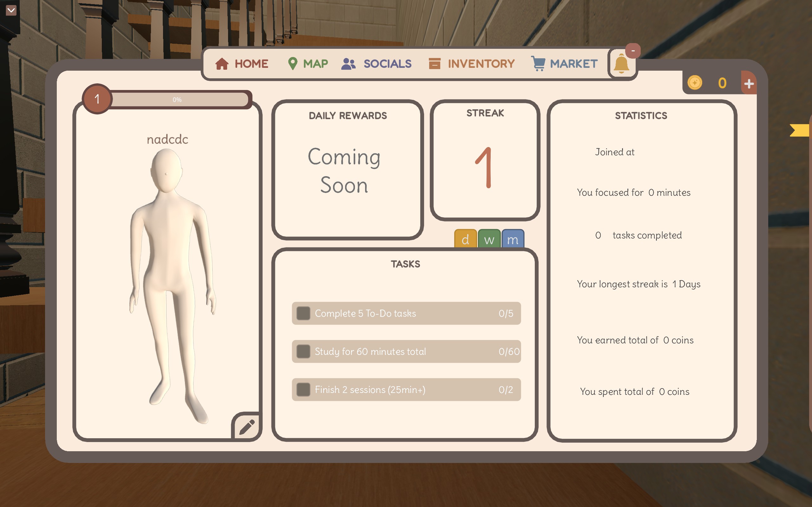
Task: Click the Inventory box icon
Action: [x=435, y=63]
